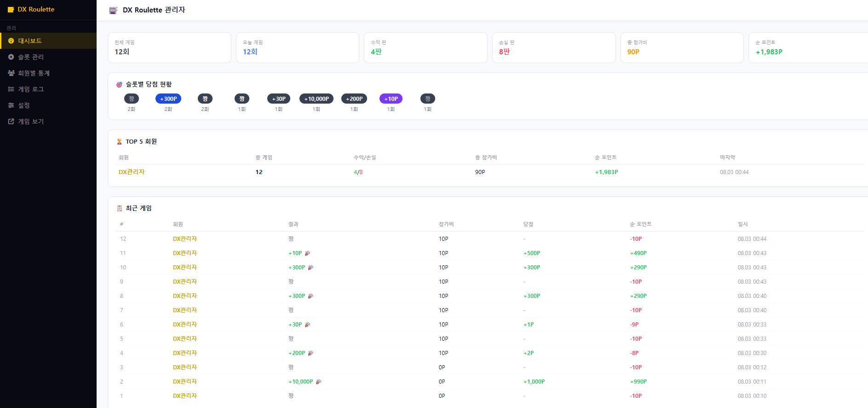
Task: Open the 설정 menu
Action: point(48,105)
